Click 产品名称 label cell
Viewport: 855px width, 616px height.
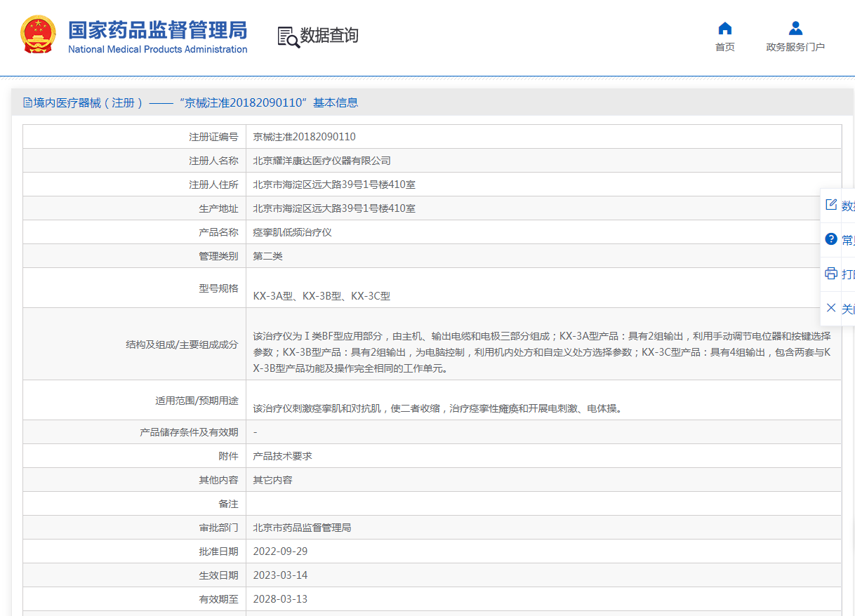135,232
